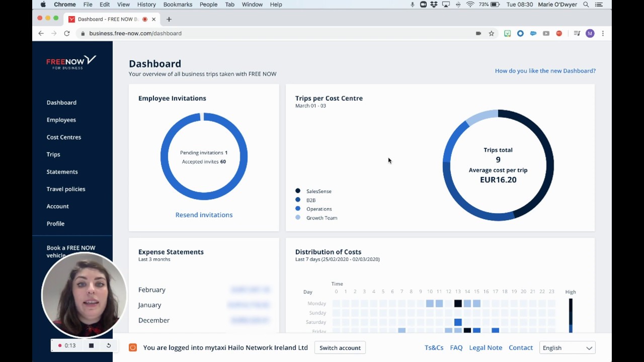This screenshot has height=362, width=644.
Task: Open the Ts&Cs footer link
Action: pyautogui.click(x=434, y=348)
